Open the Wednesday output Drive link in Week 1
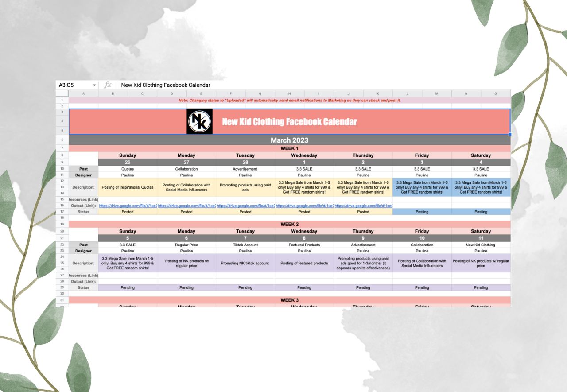 point(304,206)
